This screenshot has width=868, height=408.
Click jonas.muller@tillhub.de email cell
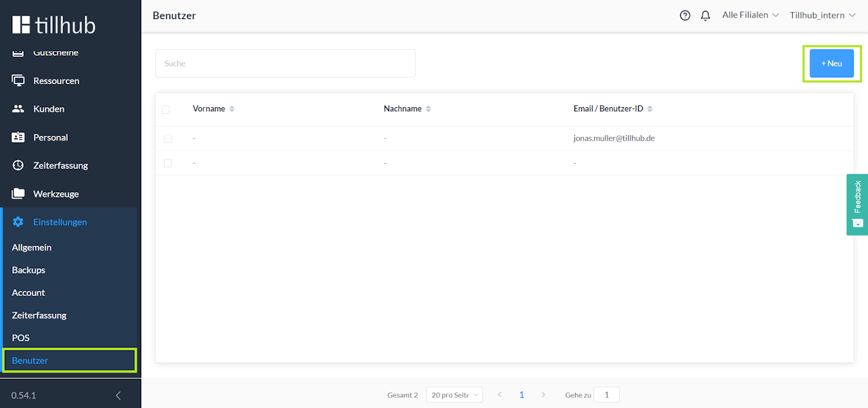(x=614, y=138)
